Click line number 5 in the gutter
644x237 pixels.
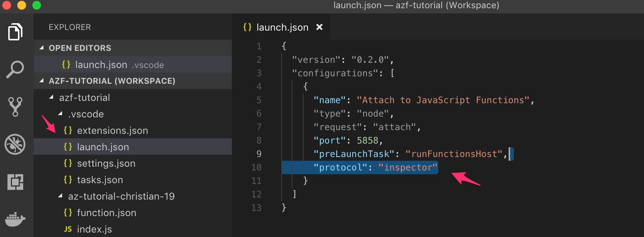point(259,100)
